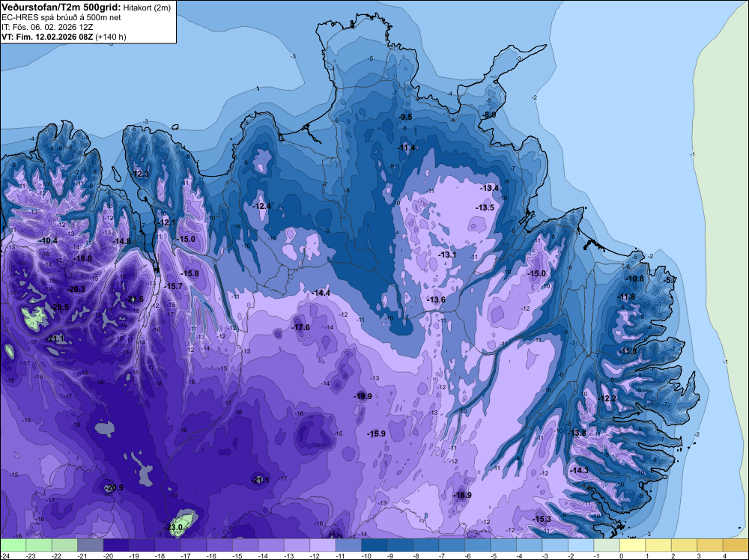Viewport: 749px width, 560px height.
Task: Select legend swatch between -17 and -16
Action: coord(193,545)
